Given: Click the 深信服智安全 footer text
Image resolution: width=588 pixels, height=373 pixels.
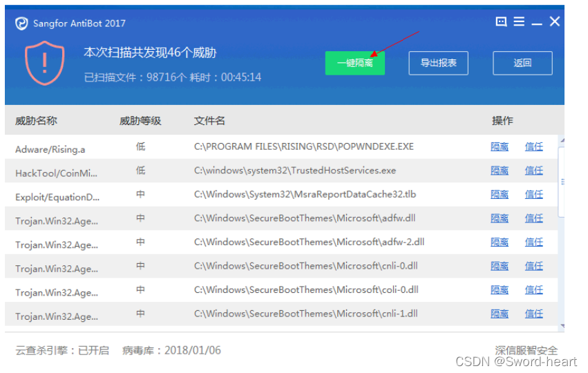Looking at the screenshot, I should coord(526,350).
